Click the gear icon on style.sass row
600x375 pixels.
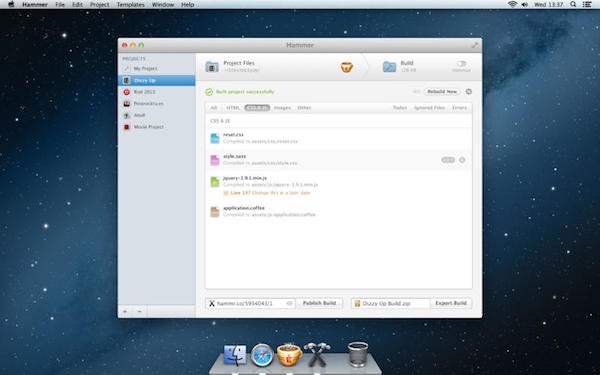462,160
